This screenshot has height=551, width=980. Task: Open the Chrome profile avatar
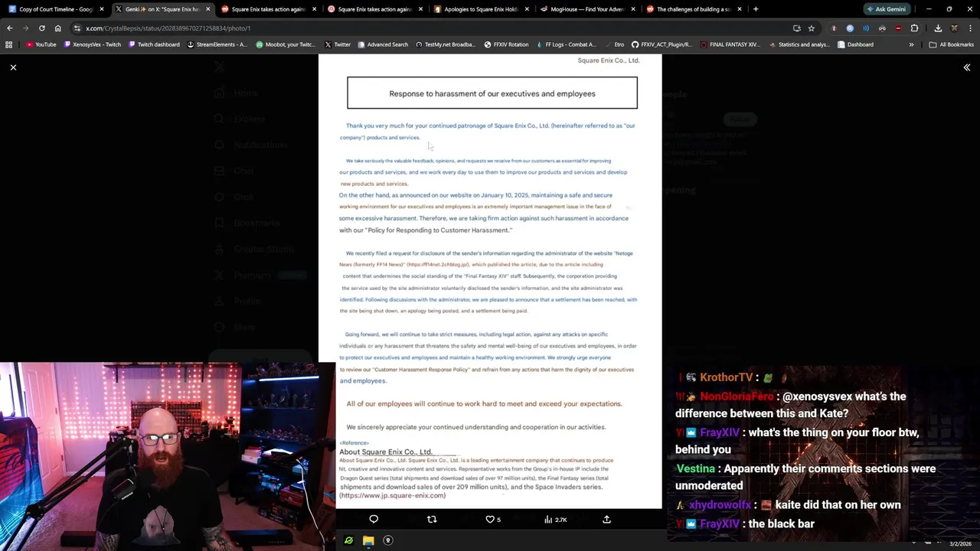[x=954, y=28]
